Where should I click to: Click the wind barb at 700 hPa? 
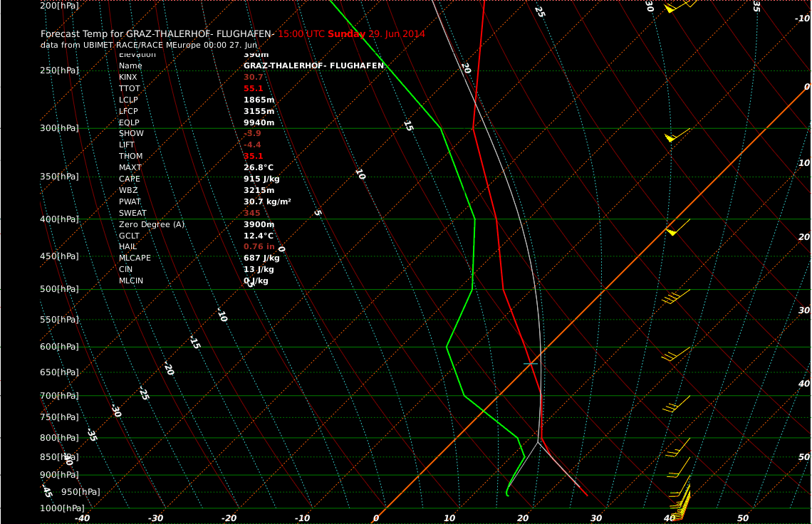click(x=677, y=404)
